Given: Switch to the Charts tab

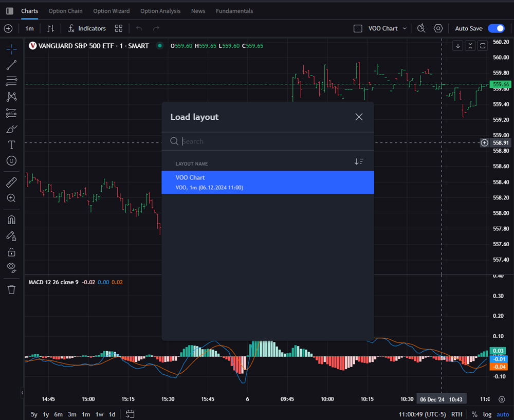Looking at the screenshot, I should coord(29,11).
